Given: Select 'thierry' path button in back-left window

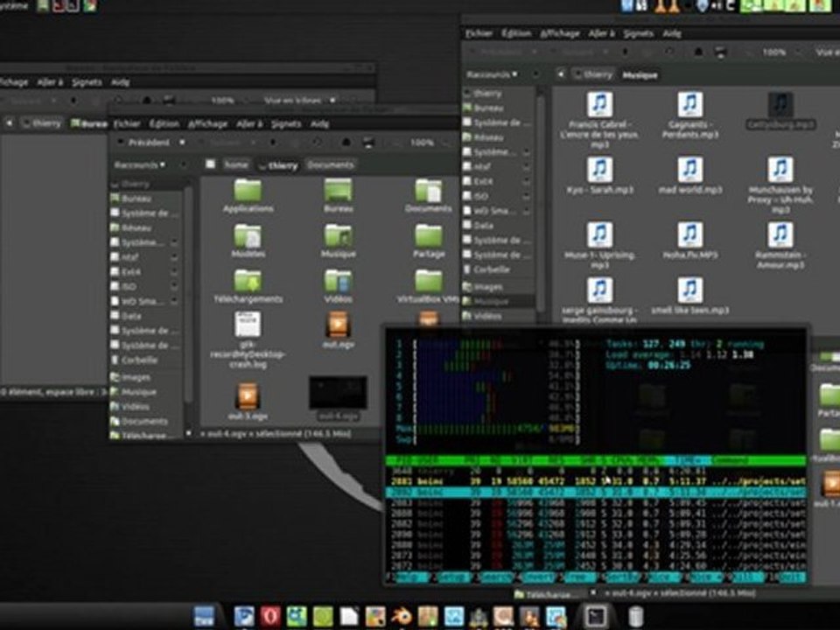Looking at the screenshot, I should click(x=41, y=123).
